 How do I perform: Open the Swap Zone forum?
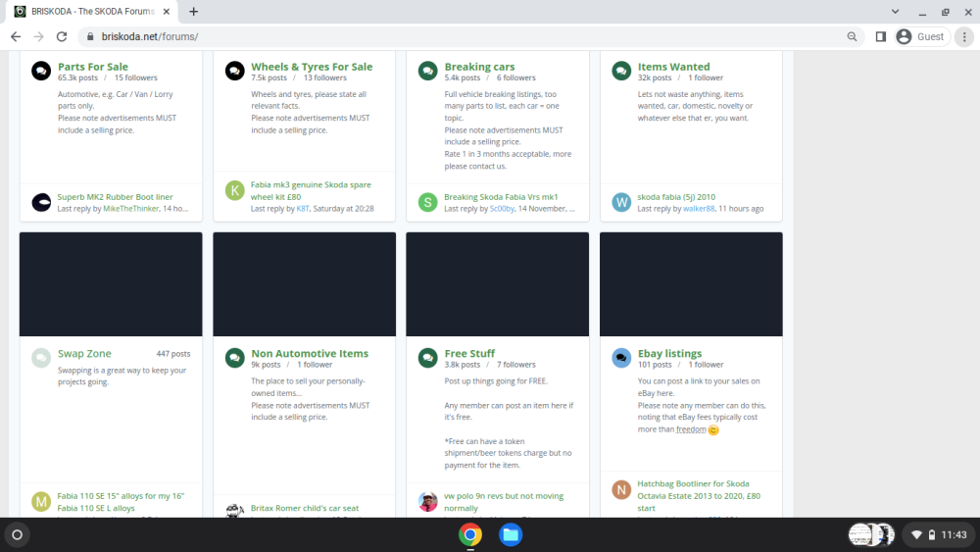84,353
